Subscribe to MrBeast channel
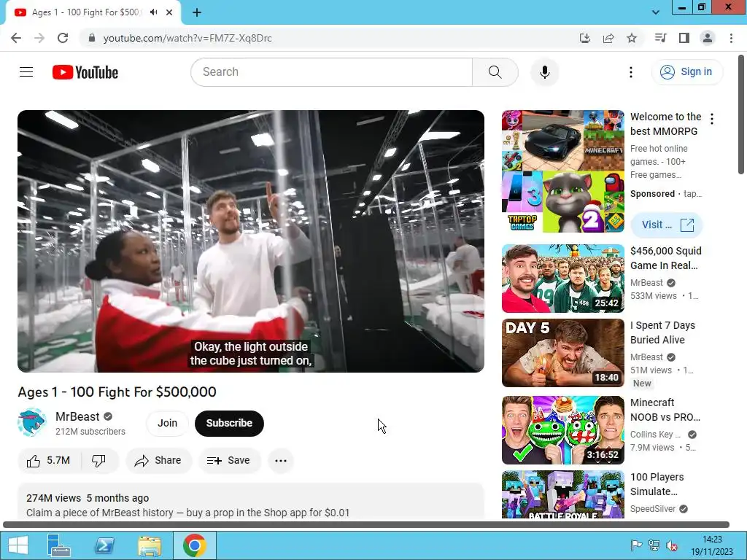The height and width of the screenshot is (560, 747). 229,423
